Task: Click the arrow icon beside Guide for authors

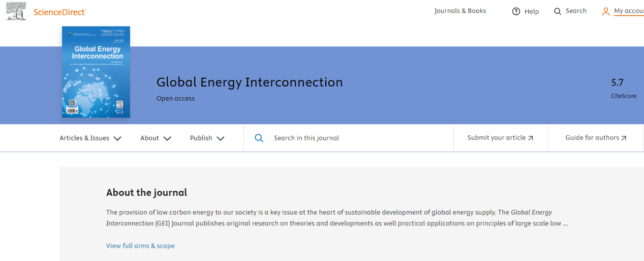Action: pos(624,138)
